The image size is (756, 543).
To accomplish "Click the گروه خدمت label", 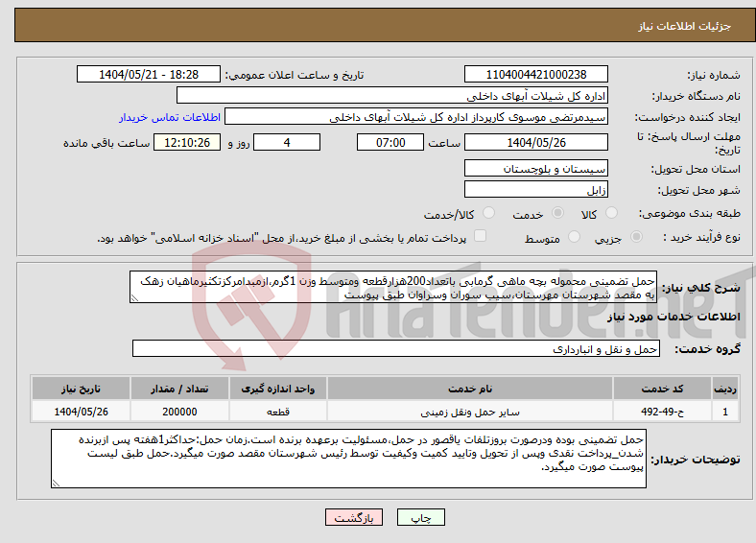I will point(707,348).
